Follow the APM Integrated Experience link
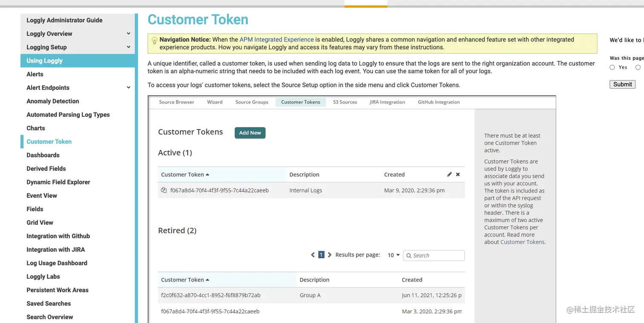Image resolution: width=644 pixels, height=323 pixels. coord(277,40)
